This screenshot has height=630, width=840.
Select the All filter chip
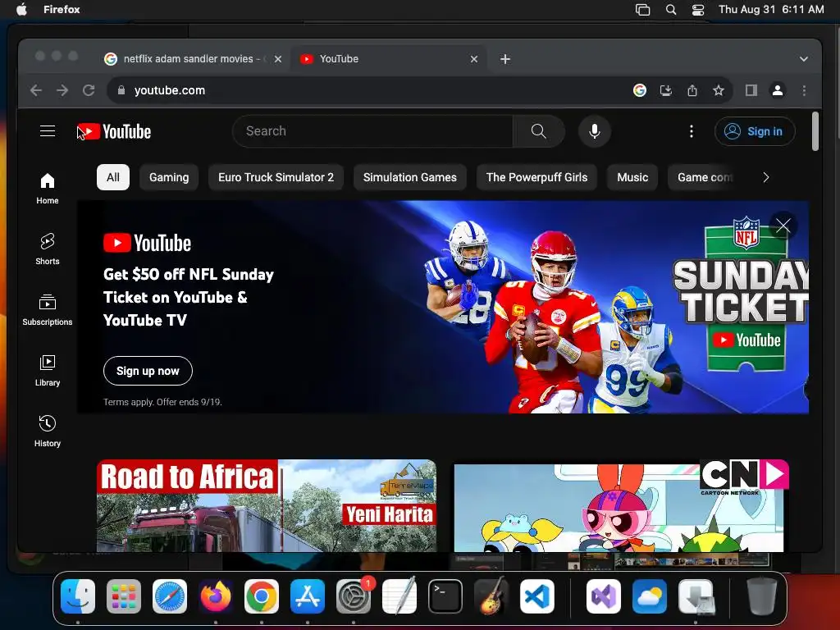[x=113, y=177]
